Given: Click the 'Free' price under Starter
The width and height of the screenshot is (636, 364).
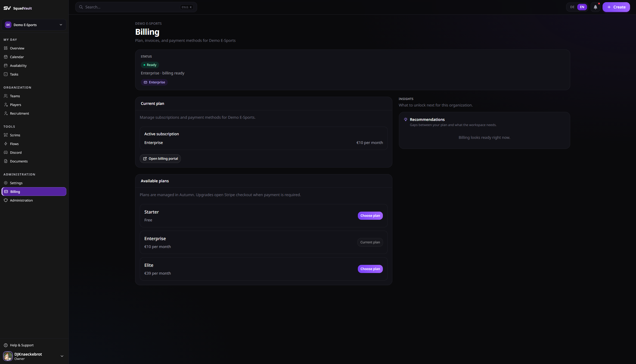Looking at the screenshot, I should click(x=148, y=220).
